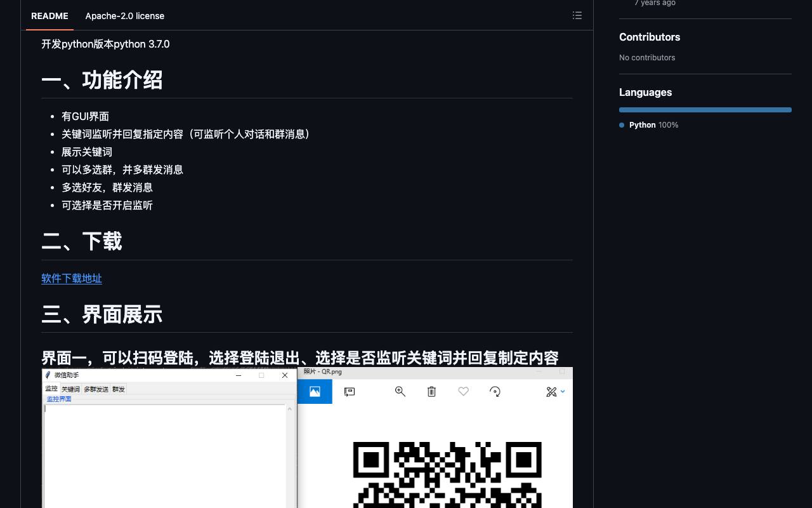Click the 三、界面展示 heading
812x508 pixels.
pyautogui.click(x=102, y=314)
